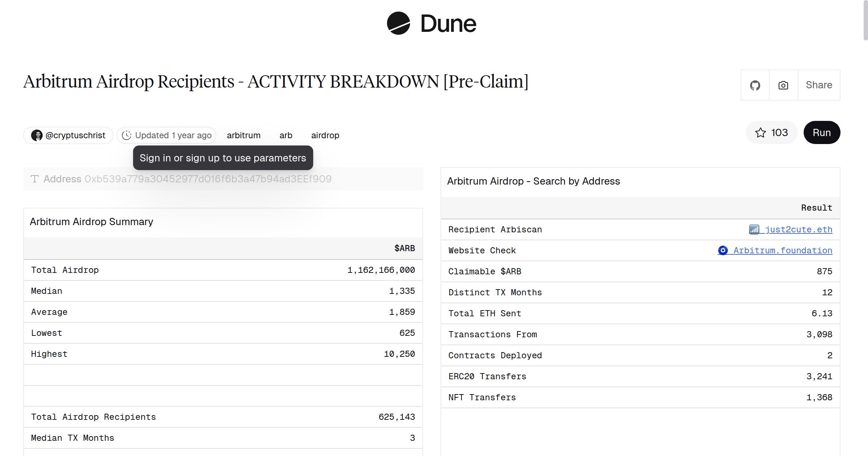Click the Arbiscan chart icon beside just2cute.eth
868x456 pixels.
[x=755, y=229]
